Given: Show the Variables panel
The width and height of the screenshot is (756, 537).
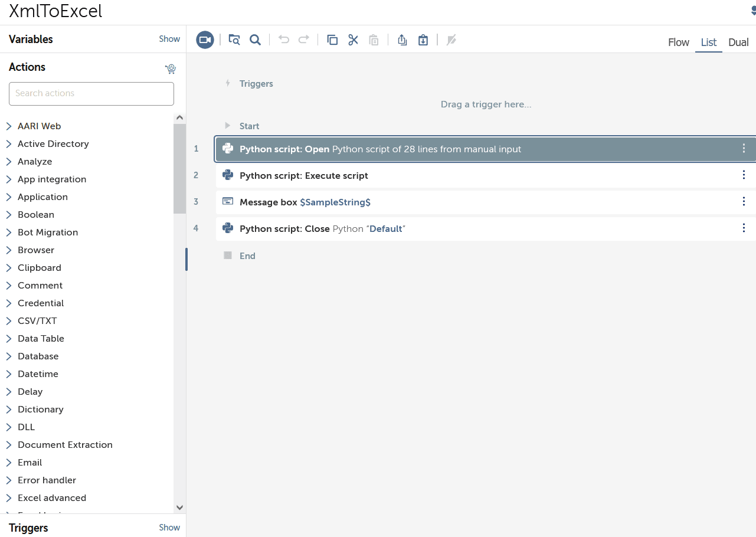Looking at the screenshot, I should [x=169, y=39].
